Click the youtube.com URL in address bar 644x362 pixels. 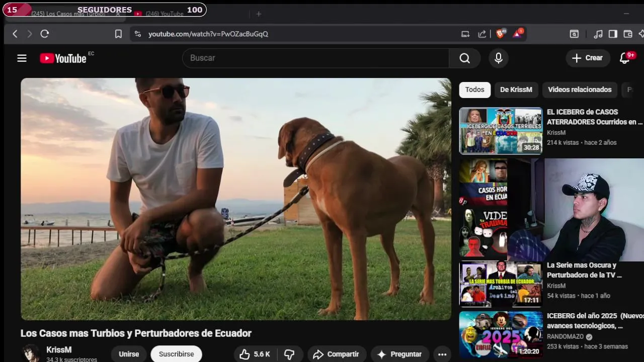click(x=208, y=34)
